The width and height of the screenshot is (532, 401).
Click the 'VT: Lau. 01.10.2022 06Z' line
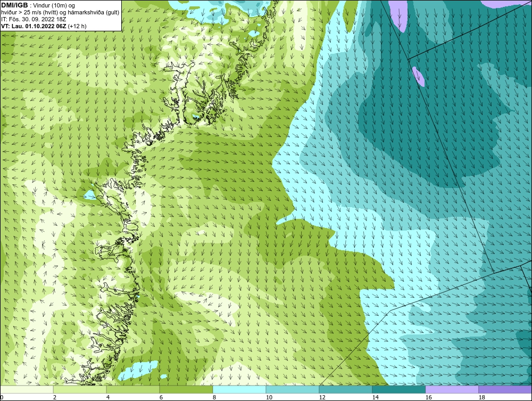[34, 26]
